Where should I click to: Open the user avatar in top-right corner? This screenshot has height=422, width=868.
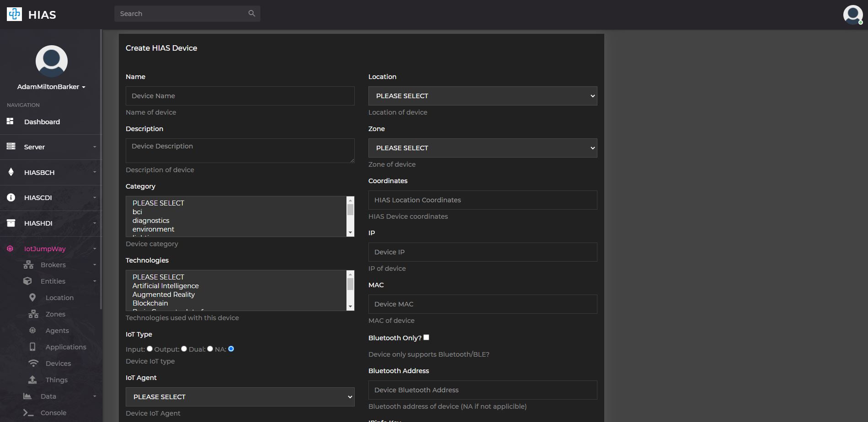click(x=853, y=15)
